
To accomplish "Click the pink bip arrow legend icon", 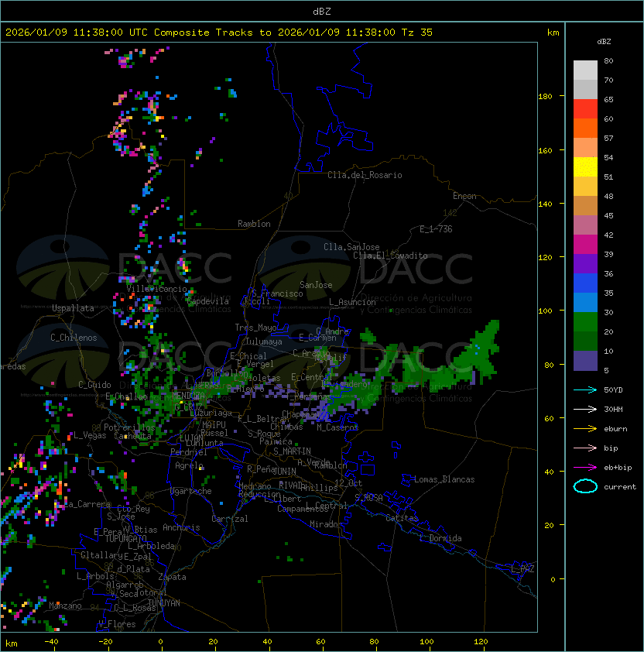I will 585,448.
